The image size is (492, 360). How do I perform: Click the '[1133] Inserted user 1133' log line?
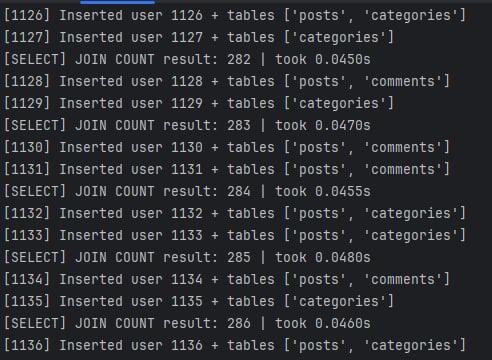[x=235, y=236]
